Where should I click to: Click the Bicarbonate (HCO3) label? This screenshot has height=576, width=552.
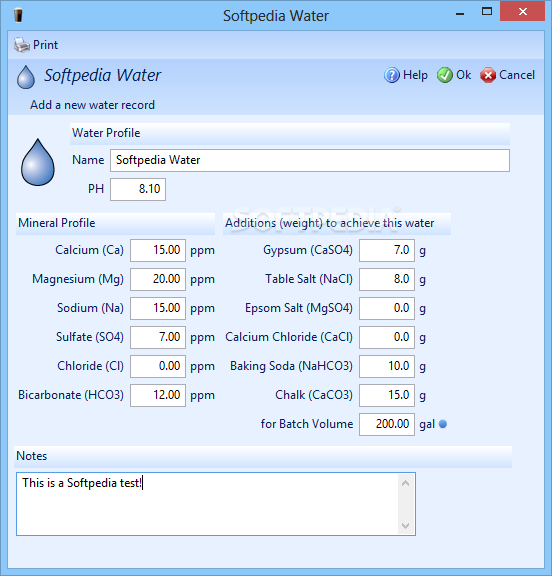pos(71,395)
